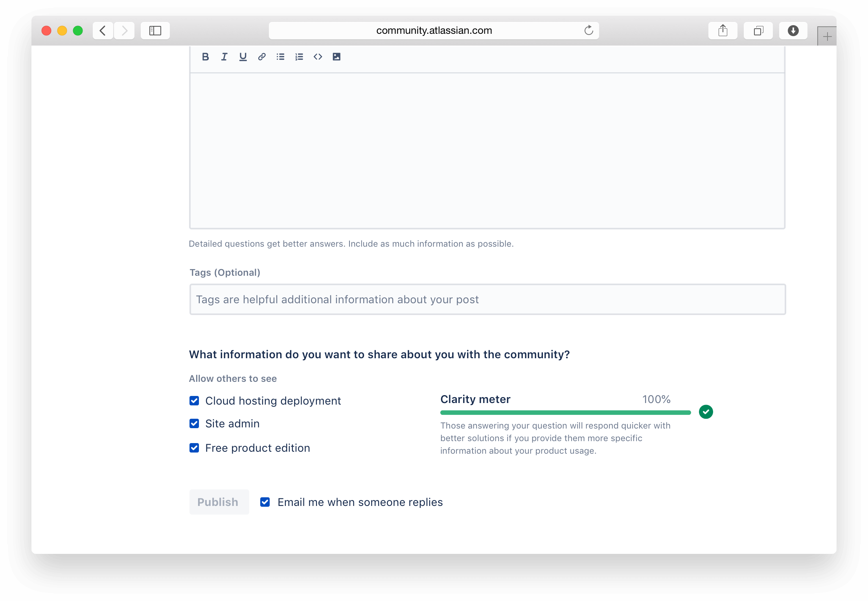Uncheck the Site admin checkbox
Image resolution: width=868 pixels, height=601 pixels.
point(194,423)
